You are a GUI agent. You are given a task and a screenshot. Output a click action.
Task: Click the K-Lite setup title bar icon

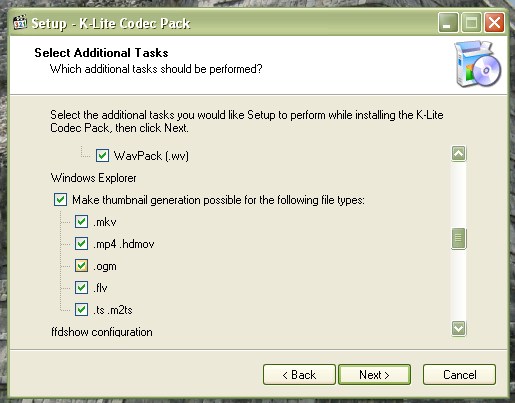point(20,23)
